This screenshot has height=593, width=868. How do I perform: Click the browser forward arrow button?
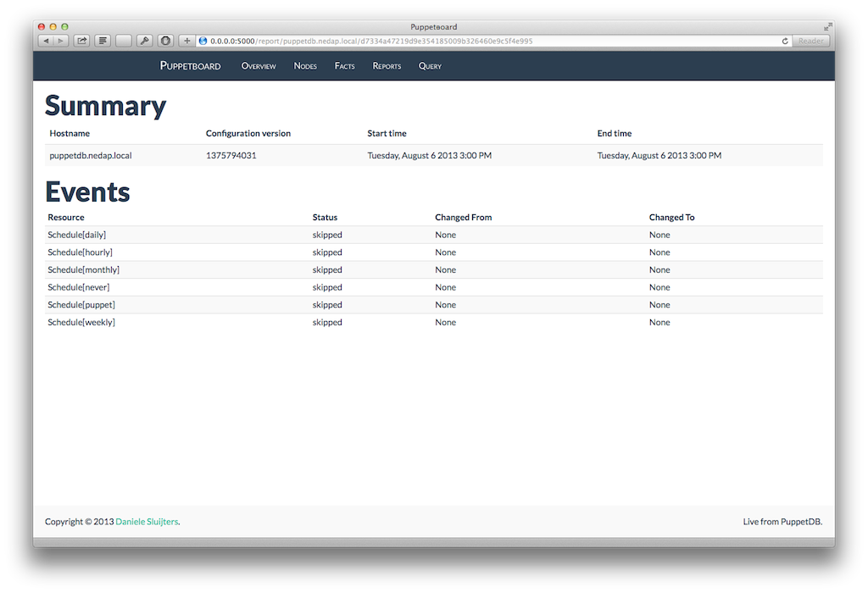coord(60,41)
